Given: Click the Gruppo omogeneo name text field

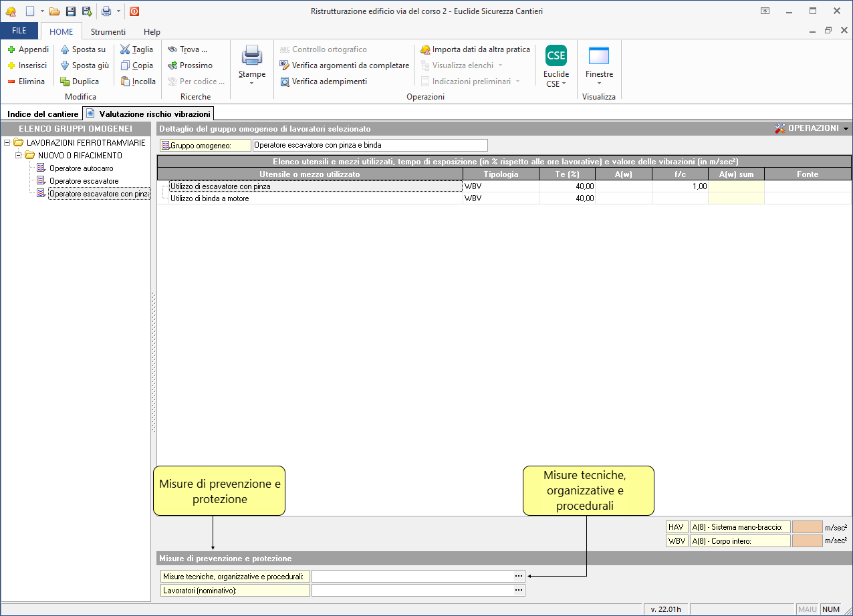Looking at the screenshot, I should click(370, 145).
